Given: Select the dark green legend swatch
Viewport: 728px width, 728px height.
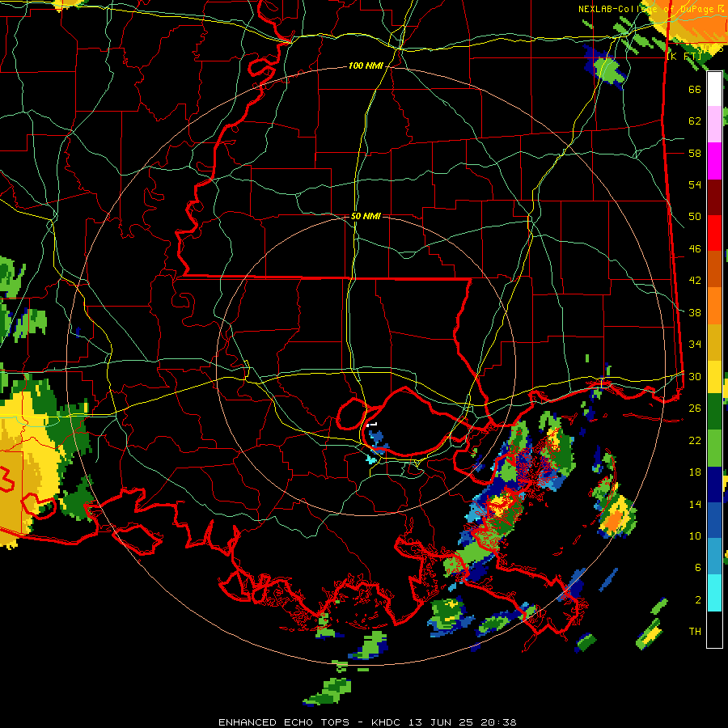Looking at the screenshot, I should click(x=714, y=412).
